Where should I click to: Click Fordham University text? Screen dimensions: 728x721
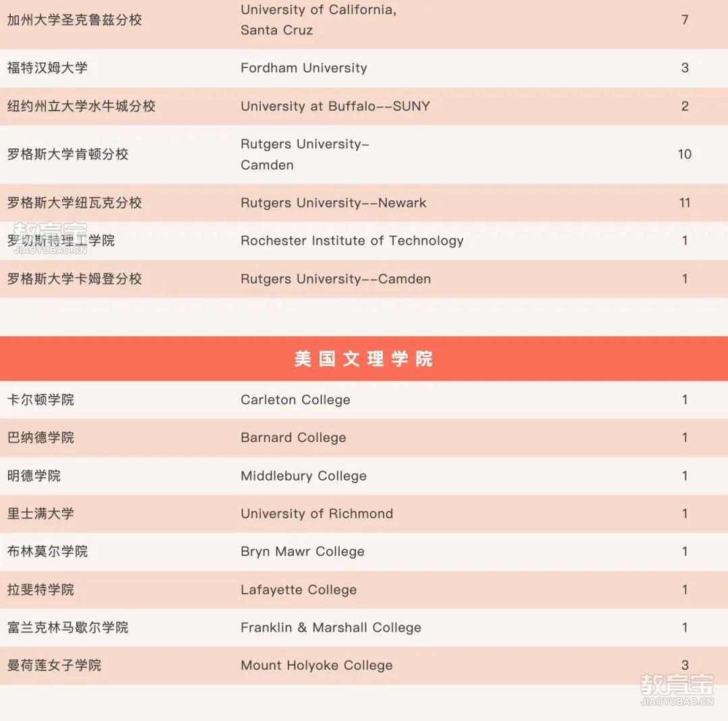303,68
